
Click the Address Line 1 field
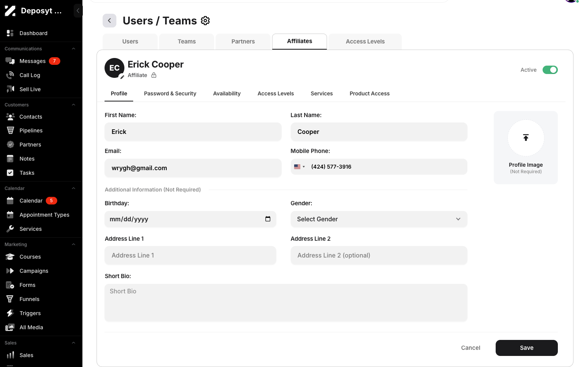[190, 255]
